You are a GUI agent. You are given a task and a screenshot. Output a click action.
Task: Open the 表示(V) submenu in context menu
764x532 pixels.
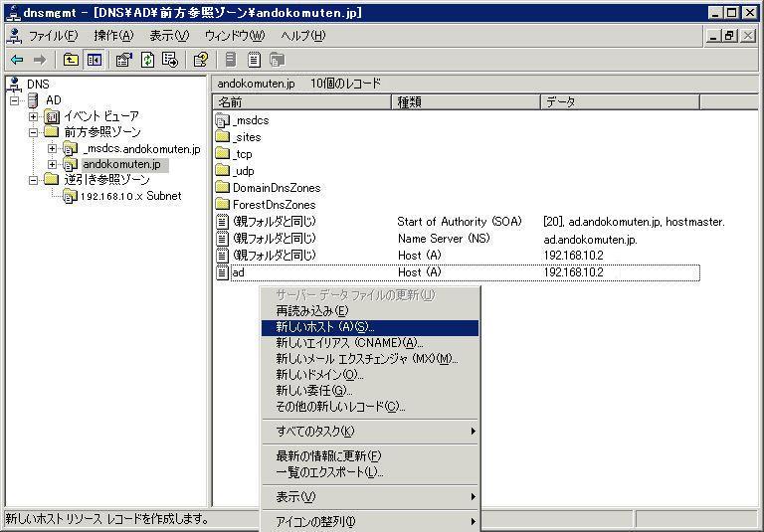click(370, 497)
